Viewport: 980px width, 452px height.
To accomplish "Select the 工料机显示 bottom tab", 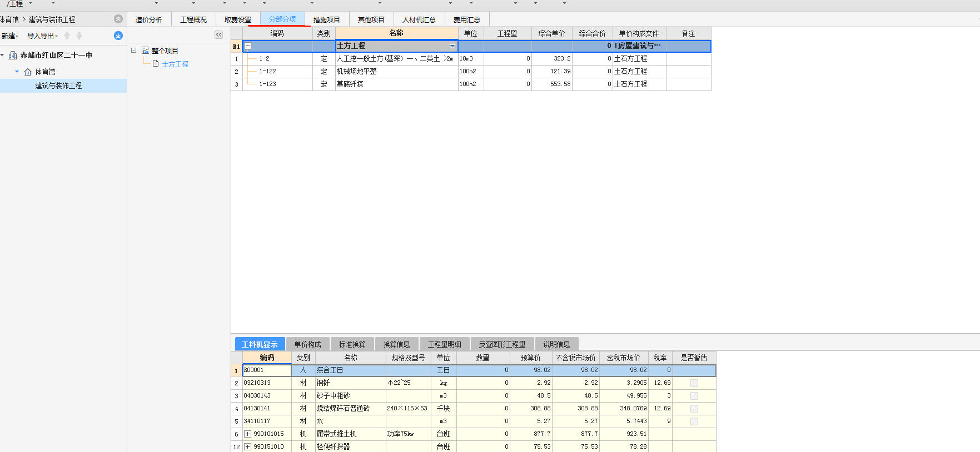I will coord(260,344).
